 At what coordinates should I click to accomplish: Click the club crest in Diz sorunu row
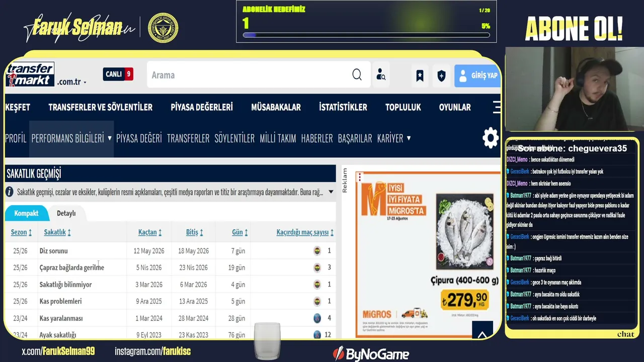coord(317,250)
